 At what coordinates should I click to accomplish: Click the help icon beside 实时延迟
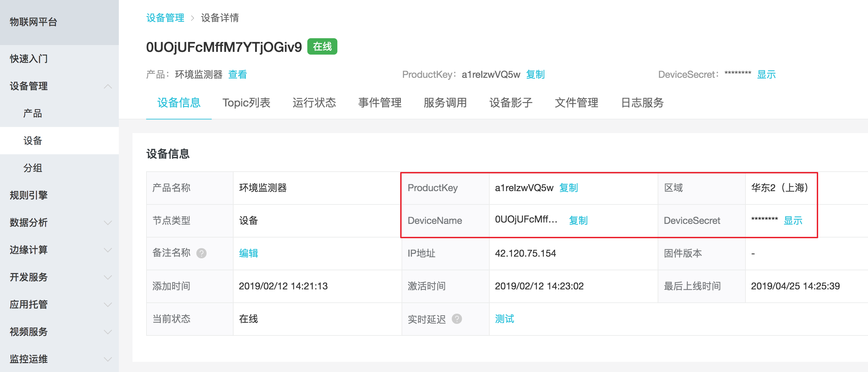[457, 319]
